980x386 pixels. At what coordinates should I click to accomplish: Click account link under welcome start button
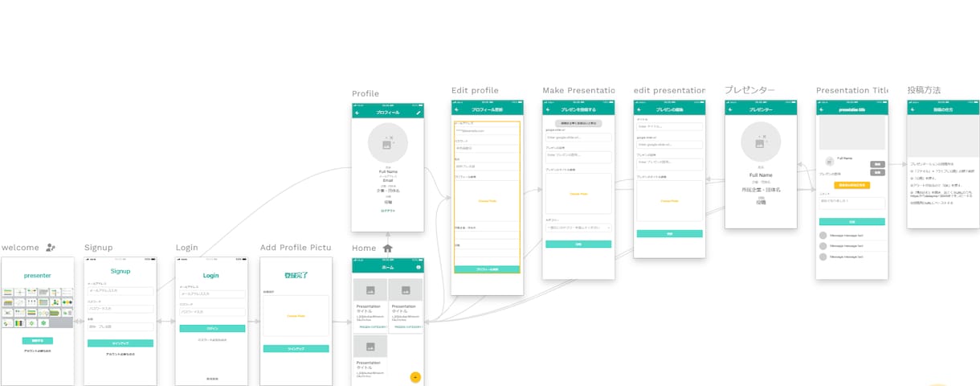click(38, 351)
